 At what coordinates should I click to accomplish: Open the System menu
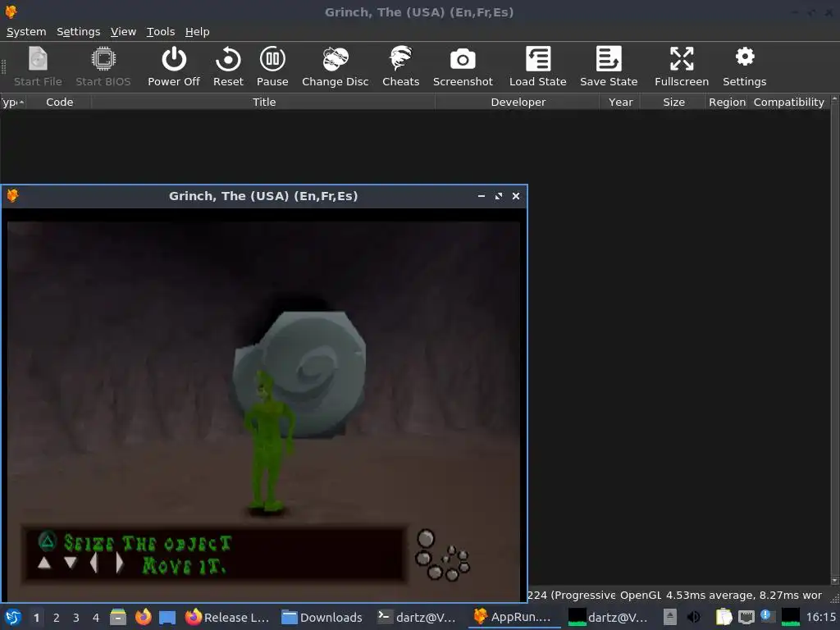pyautogui.click(x=25, y=32)
